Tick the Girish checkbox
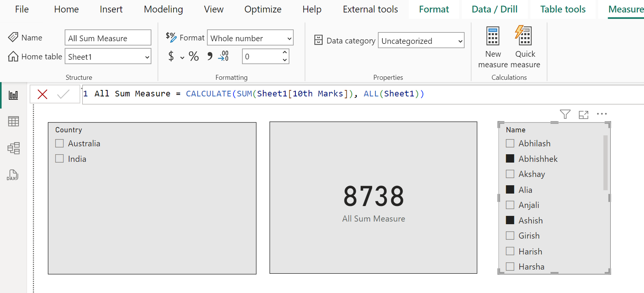 pyautogui.click(x=510, y=236)
